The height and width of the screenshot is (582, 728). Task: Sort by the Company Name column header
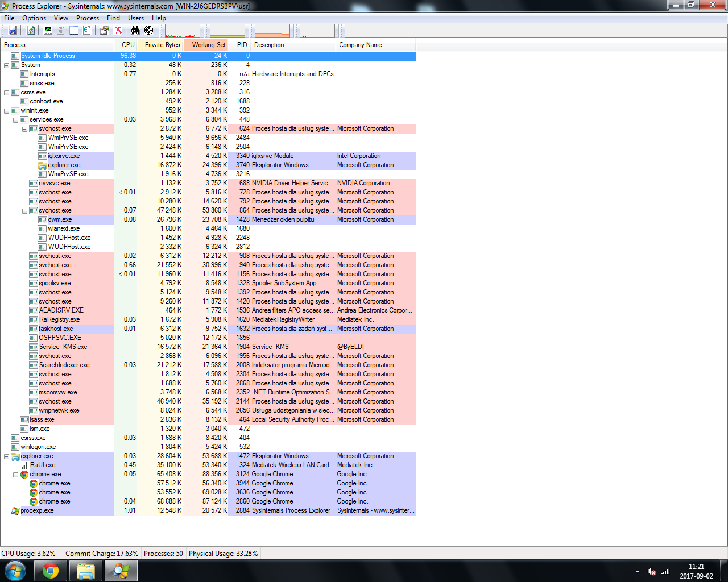(376, 45)
